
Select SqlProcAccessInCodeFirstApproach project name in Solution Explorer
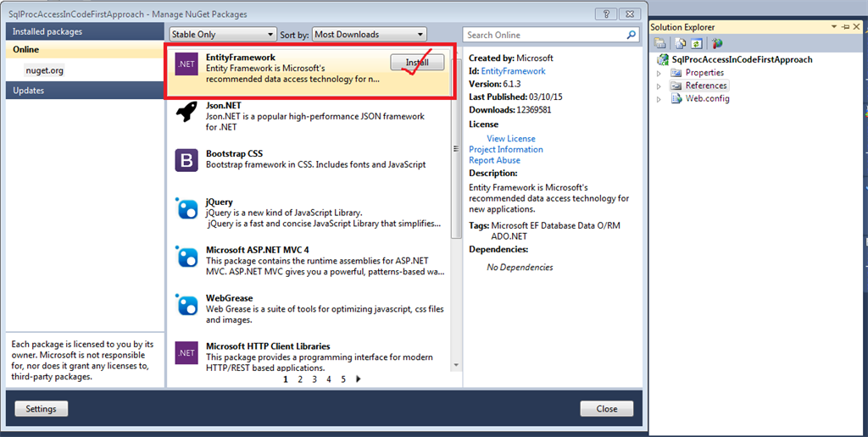pos(742,60)
